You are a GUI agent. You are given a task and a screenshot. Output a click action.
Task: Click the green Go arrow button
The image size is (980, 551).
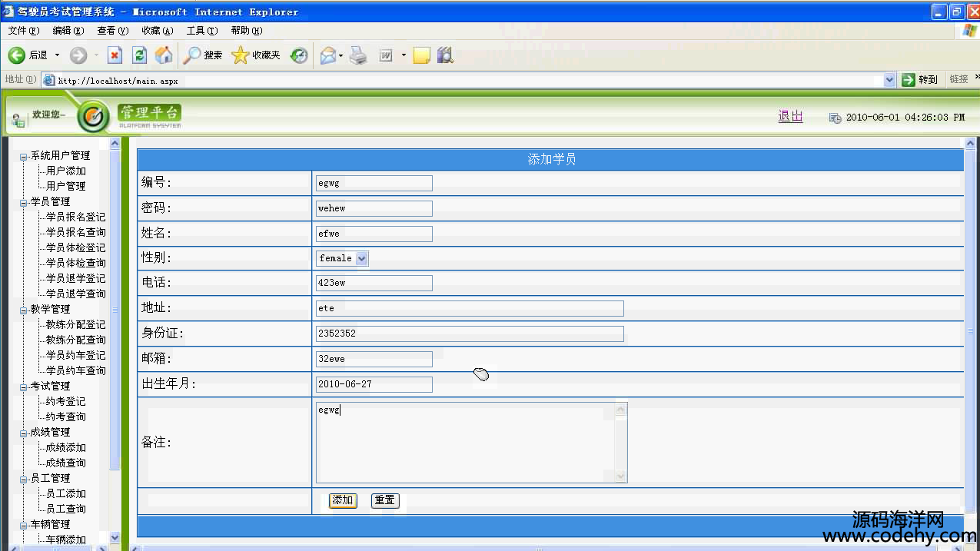coord(909,80)
